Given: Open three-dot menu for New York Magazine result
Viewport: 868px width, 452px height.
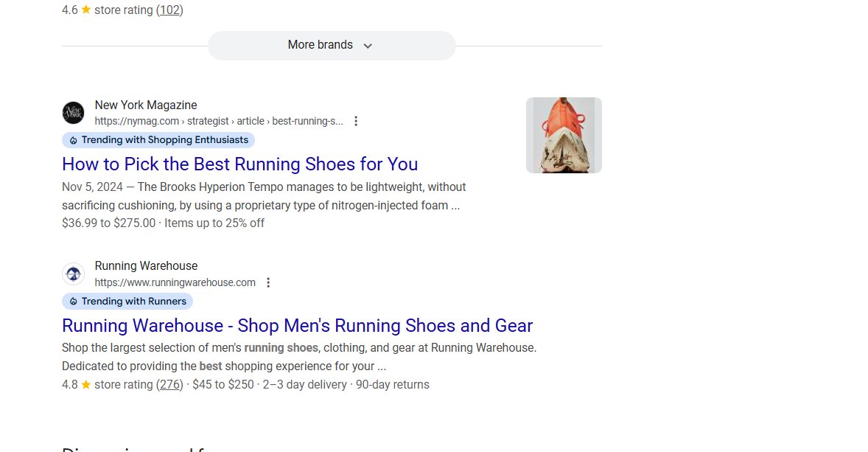Looking at the screenshot, I should click(x=356, y=121).
